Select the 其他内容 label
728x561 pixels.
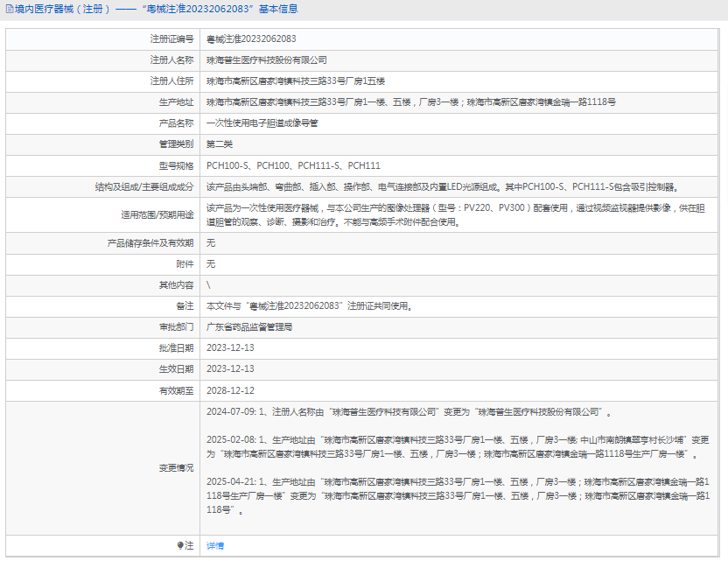(177, 284)
